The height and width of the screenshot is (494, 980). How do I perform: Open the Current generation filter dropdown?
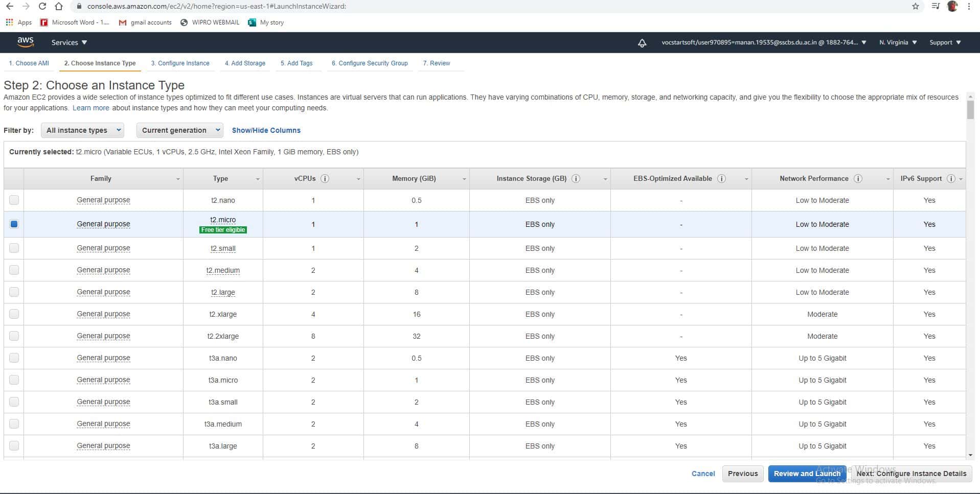[x=180, y=130]
